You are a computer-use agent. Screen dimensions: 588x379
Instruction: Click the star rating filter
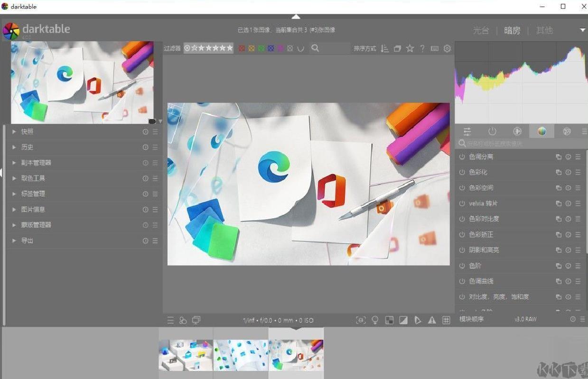pos(209,48)
